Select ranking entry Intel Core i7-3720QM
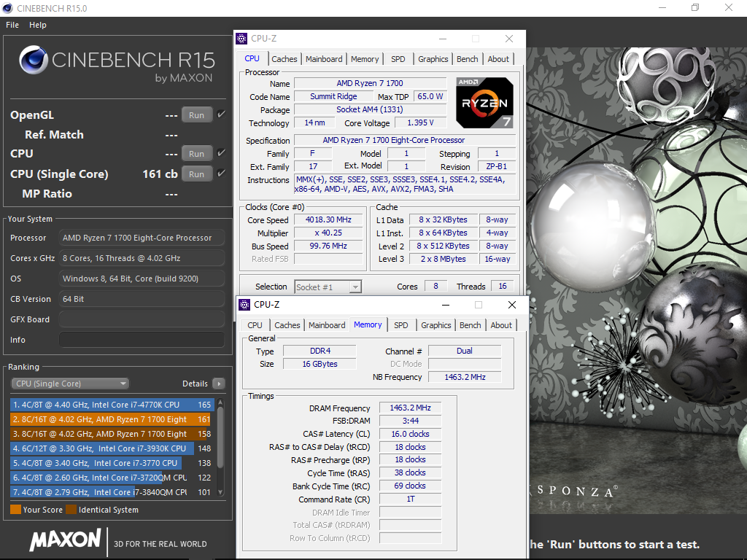The image size is (747, 560). pyautogui.click(x=112, y=478)
